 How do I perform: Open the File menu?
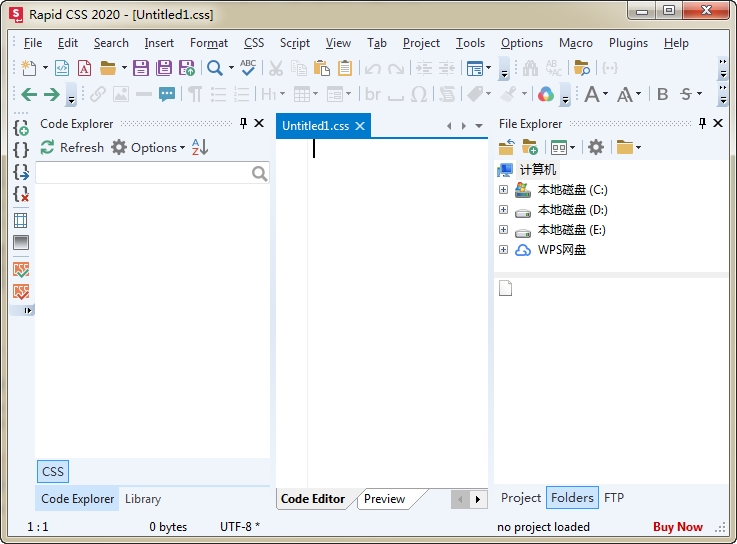pyautogui.click(x=33, y=43)
